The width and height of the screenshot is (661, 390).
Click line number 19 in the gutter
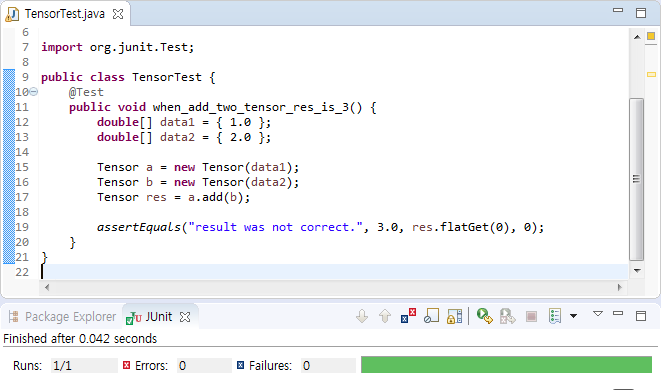pos(22,227)
